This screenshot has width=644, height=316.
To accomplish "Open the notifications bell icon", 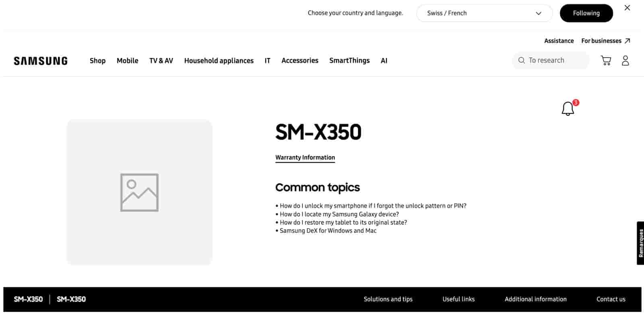I will [568, 109].
